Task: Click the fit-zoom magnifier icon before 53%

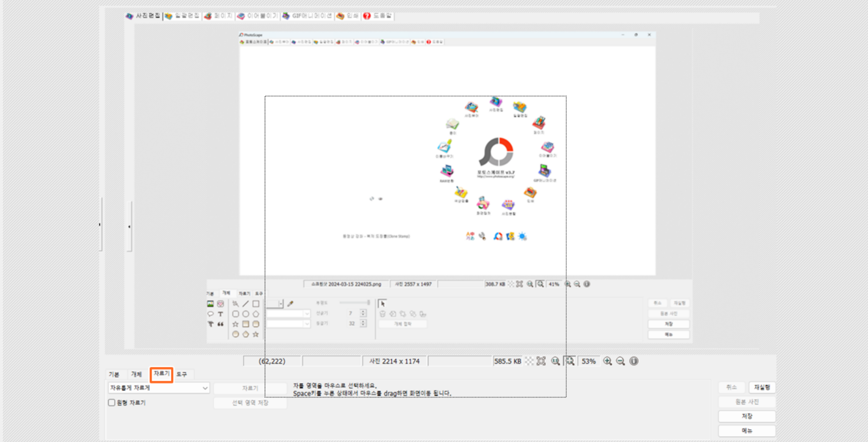Action: pyautogui.click(x=570, y=361)
